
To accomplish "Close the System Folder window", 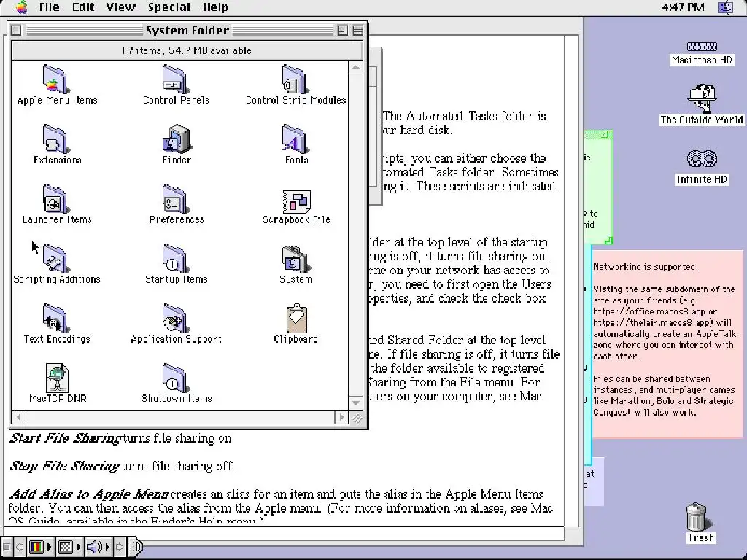I will click(x=16, y=30).
